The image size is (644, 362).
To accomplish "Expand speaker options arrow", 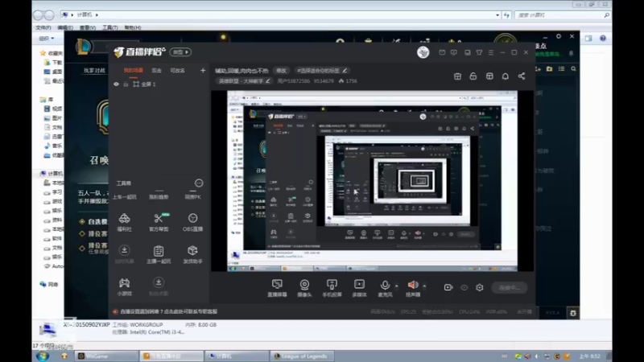I will pos(425,286).
